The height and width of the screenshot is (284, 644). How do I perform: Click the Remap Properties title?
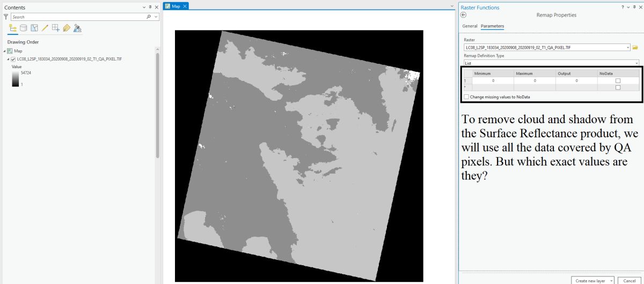click(x=556, y=15)
